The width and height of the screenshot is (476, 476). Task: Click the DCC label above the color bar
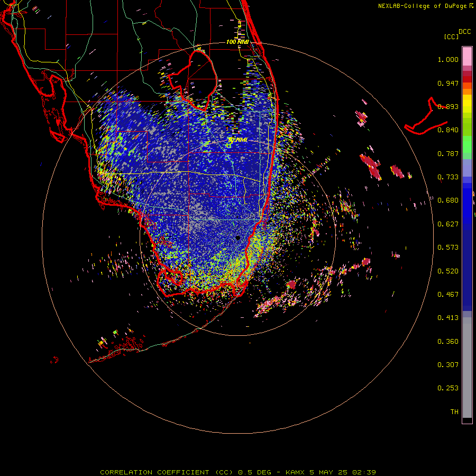coord(464,32)
